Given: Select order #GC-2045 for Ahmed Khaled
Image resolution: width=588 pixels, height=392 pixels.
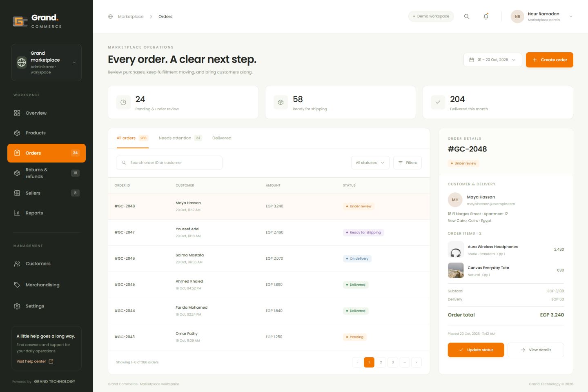Looking at the screenshot, I should (269, 285).
